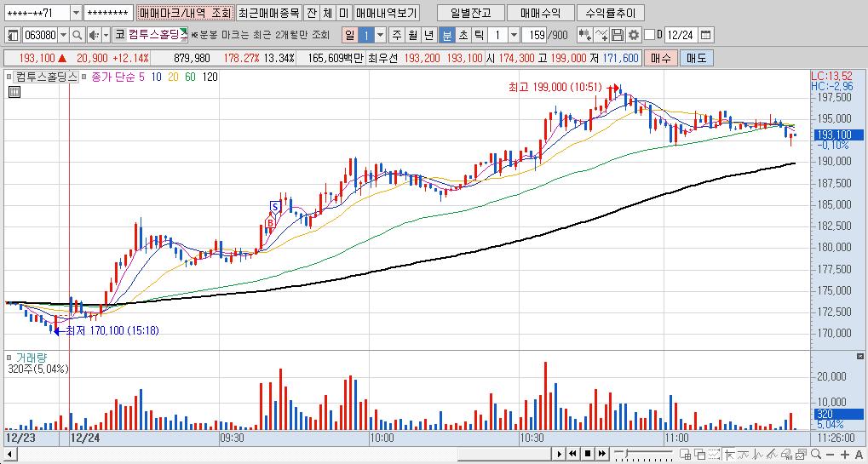This screenshot has width=868, height=464.
Task: Switch chart to weekly '주' period
Action: coord(396,36)
